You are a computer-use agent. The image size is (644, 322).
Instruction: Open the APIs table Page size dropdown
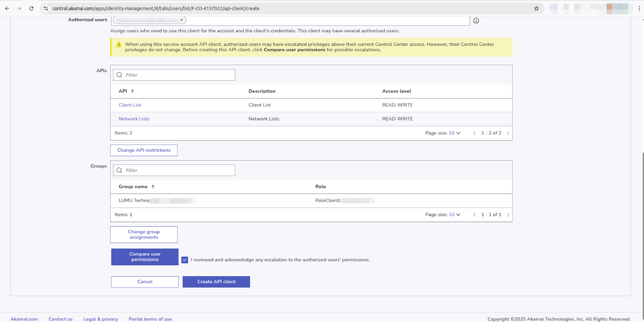[454, 133]
